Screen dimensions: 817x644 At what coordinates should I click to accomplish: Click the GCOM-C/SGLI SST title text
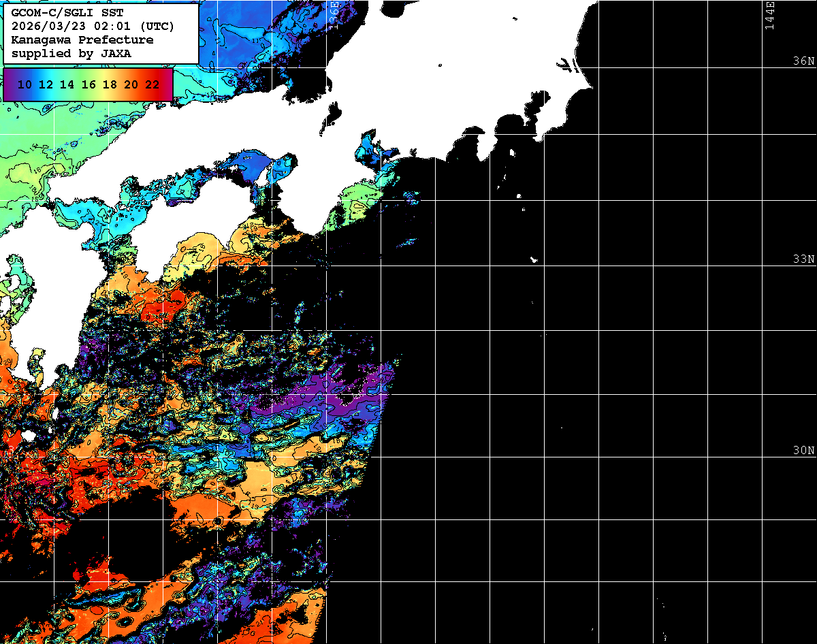(67, 13)
